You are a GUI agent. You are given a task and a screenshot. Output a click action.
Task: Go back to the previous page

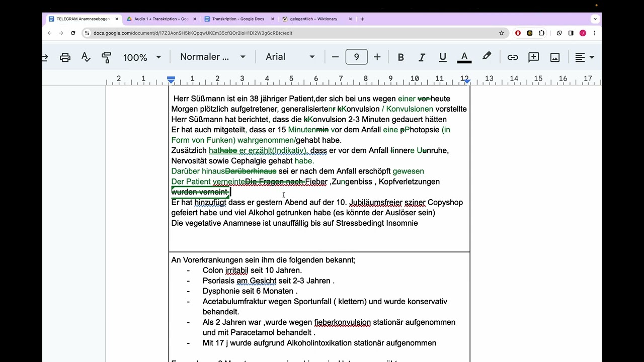(49, 33)
